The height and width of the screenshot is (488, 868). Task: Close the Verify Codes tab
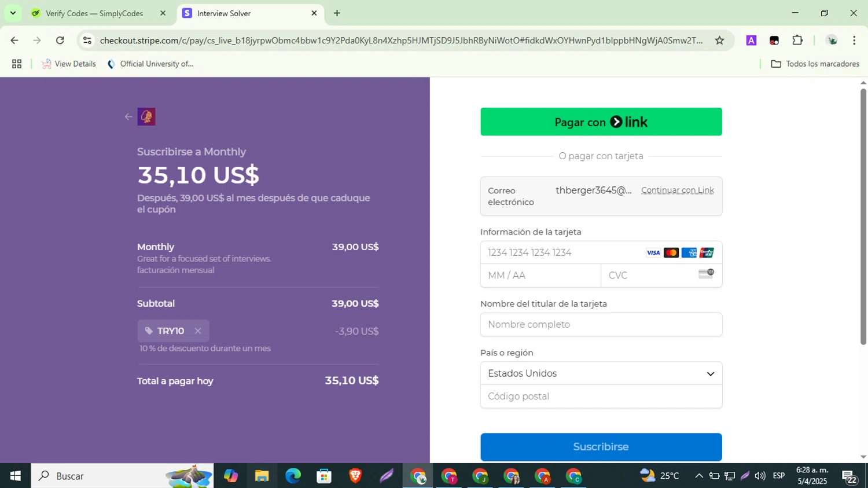(x=163, y=13)
